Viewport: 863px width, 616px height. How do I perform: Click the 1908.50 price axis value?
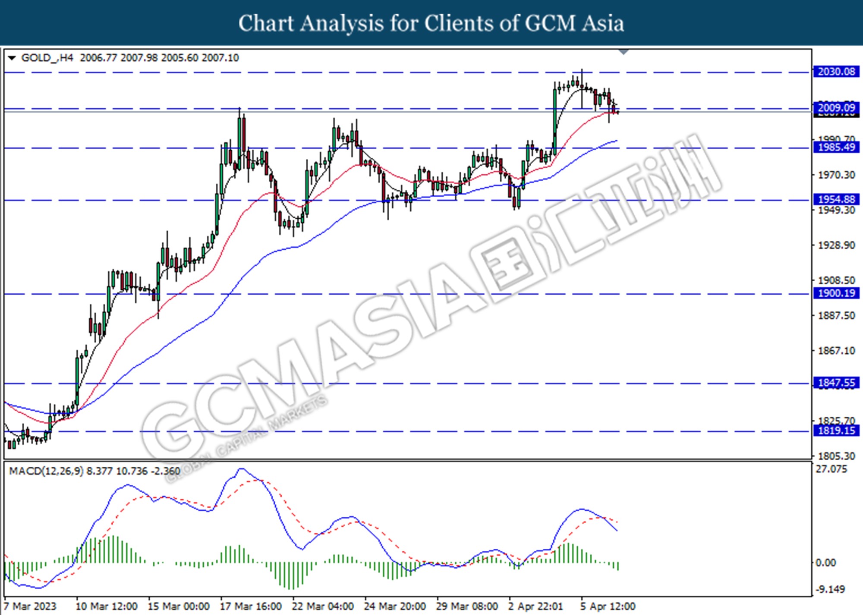click(837, 280)
